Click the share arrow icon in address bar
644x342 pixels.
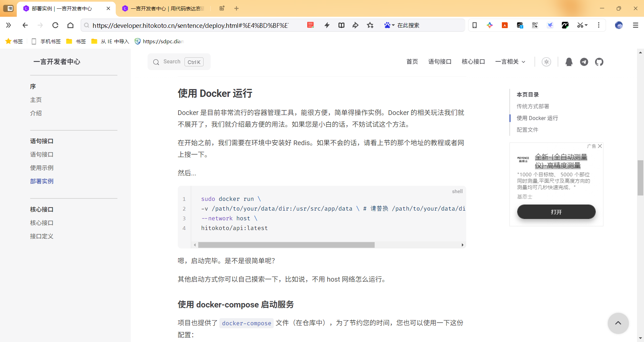[356, 25]
